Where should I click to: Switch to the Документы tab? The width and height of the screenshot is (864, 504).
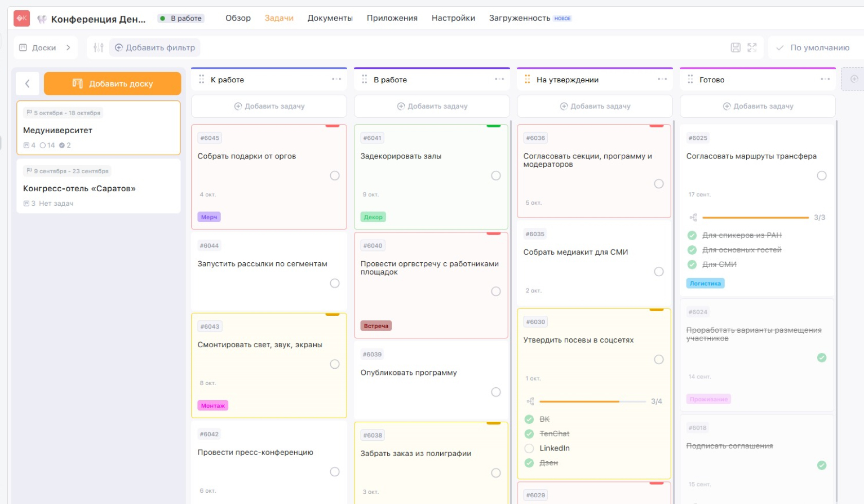330,18
